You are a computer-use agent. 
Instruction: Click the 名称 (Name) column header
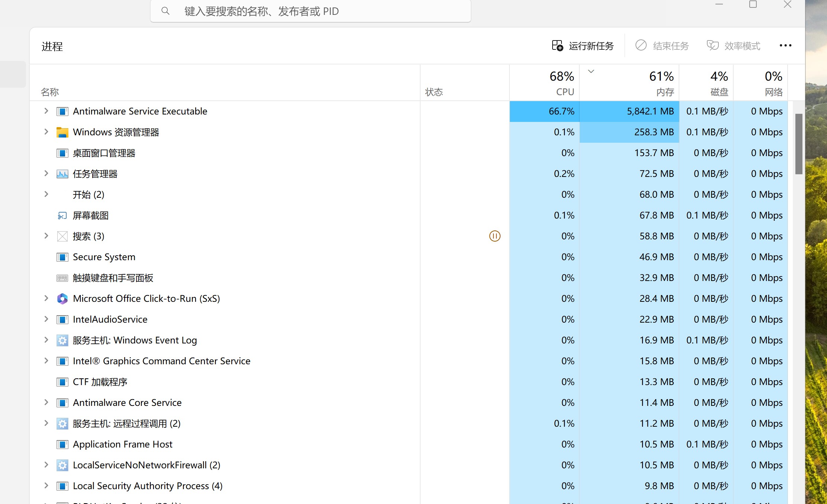pyautogui.click(x=225, y=83)
